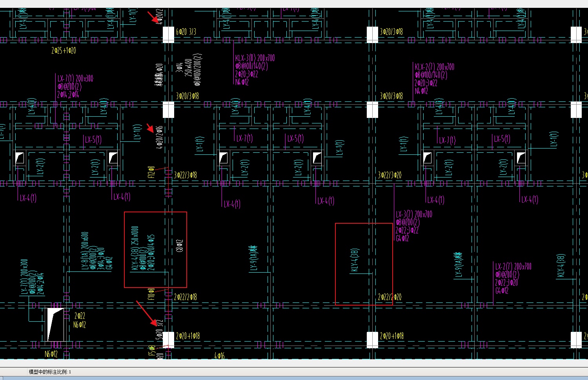The image size is (588, 380).
Task: Click the LX-2(7) 200x700 beam annotation
Action: (513, 266)
